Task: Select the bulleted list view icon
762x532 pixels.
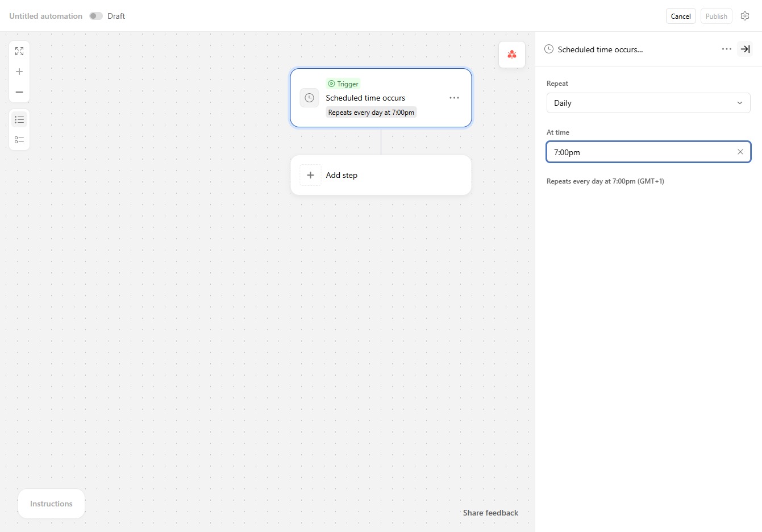Action: [x=19, y=119]
